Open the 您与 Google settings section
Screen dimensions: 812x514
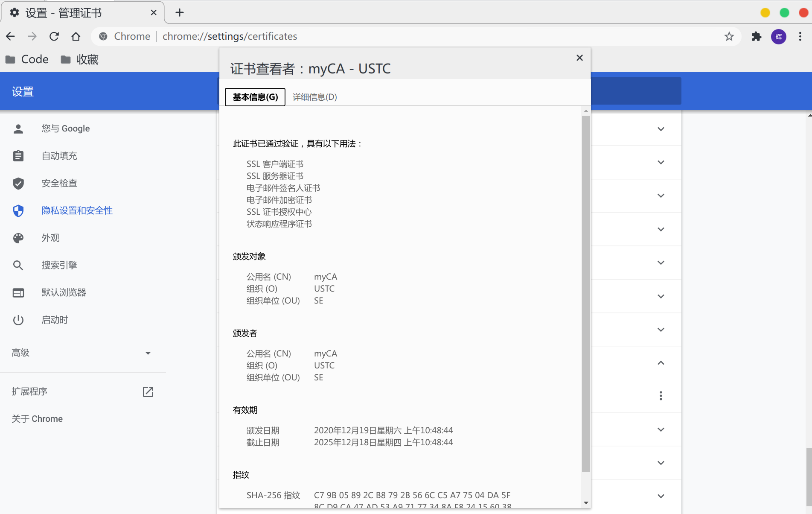66,129
